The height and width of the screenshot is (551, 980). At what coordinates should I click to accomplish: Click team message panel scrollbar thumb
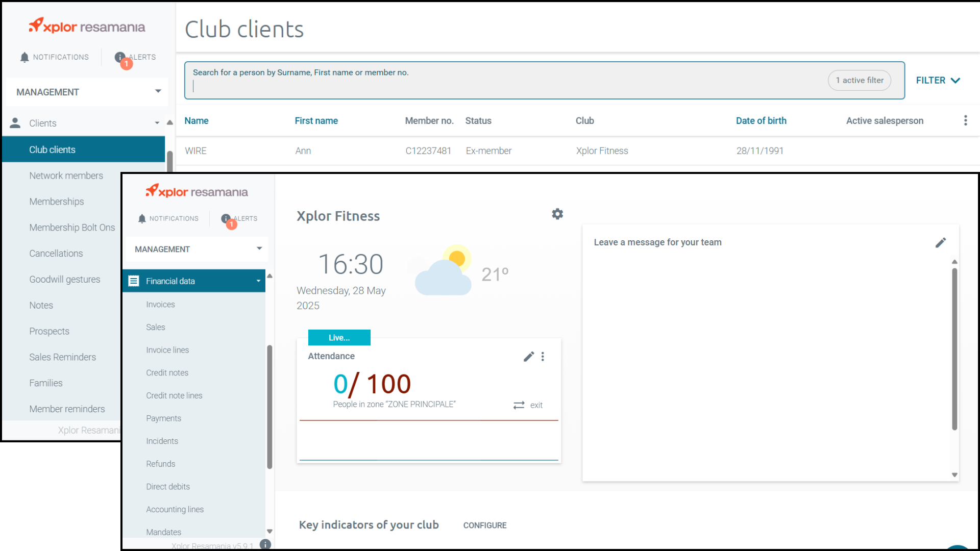point(954,349)
